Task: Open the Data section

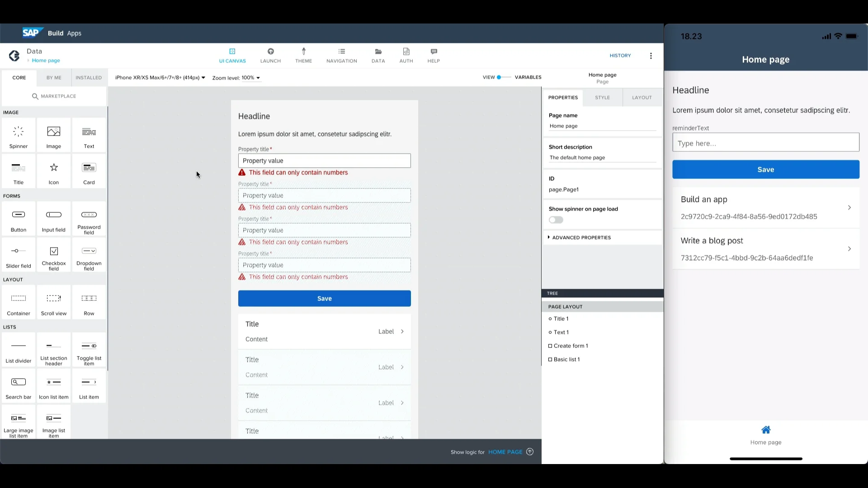Action: tap(378, 55)
